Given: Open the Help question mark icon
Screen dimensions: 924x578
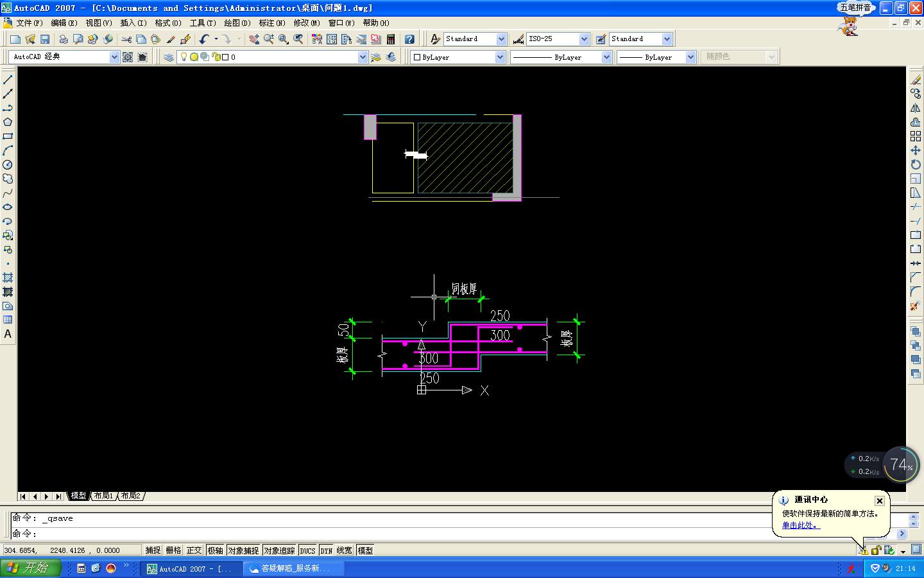Looking at the screenshot, I should [409, 39].
